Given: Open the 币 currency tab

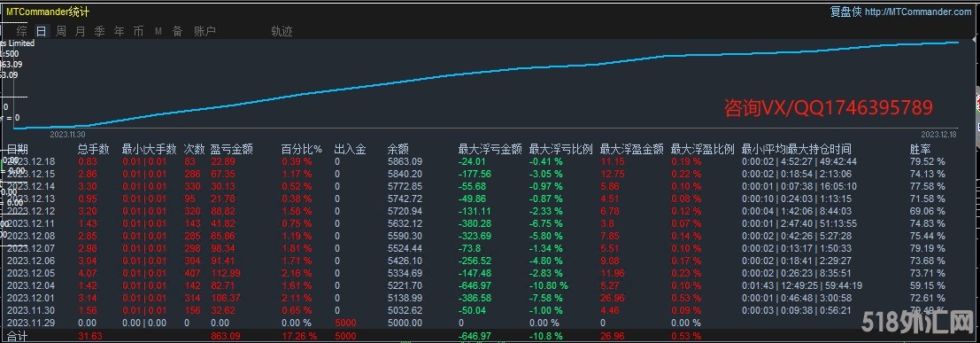Looking at the screenshot, I should tap(138, 31).
